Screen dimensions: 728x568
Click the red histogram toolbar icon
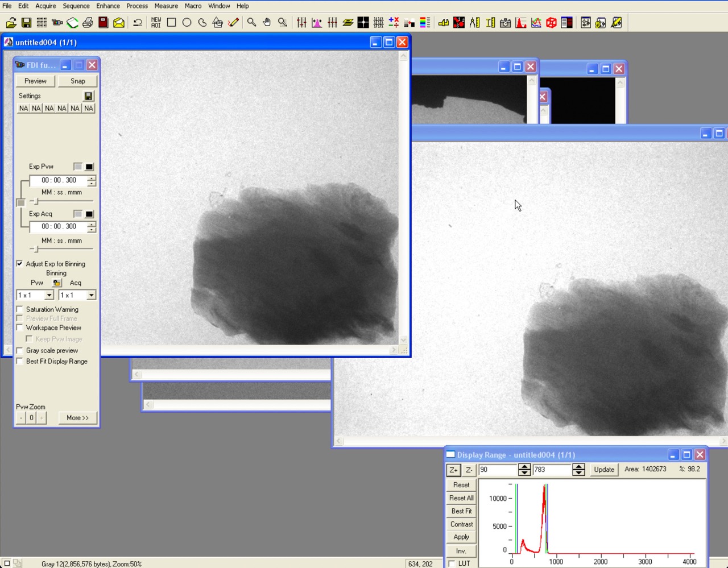[520, 23]
